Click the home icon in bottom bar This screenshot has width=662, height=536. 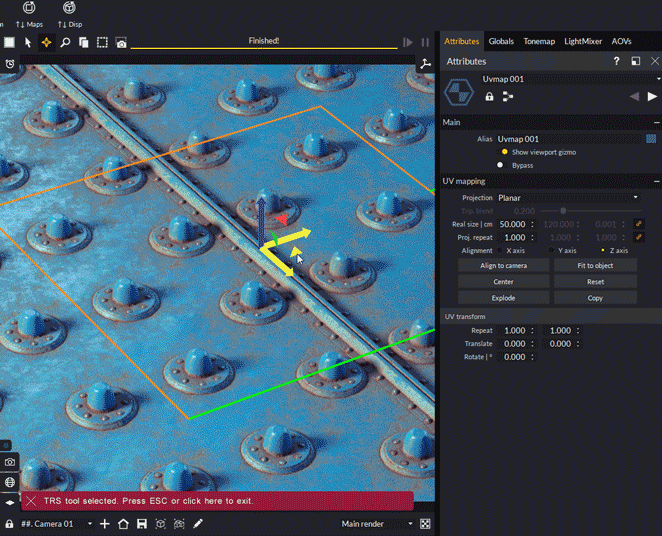click(123, 524)
